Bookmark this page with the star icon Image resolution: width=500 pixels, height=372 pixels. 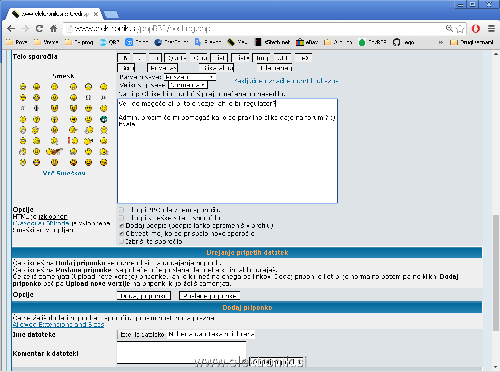pos(460,29)
